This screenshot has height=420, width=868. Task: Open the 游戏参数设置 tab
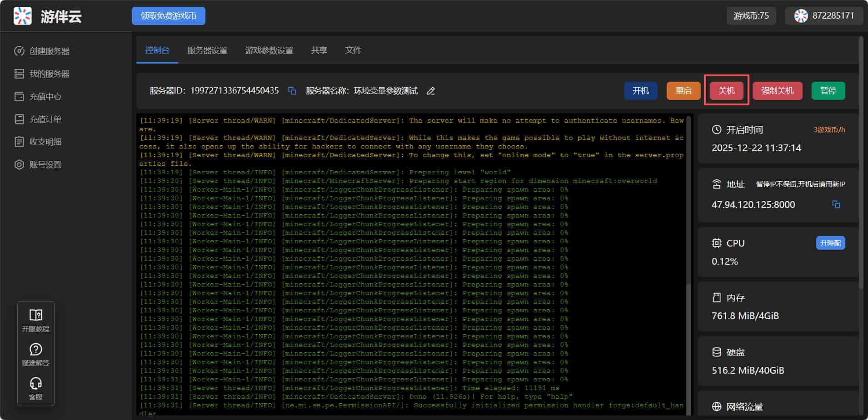(269, 50)
